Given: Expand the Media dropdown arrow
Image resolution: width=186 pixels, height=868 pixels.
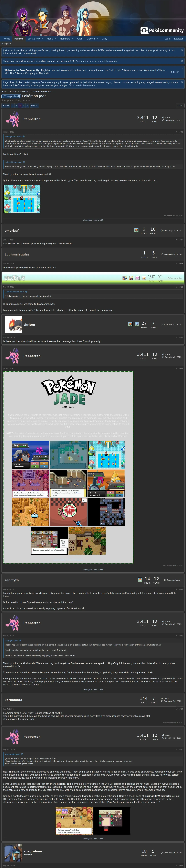Looking at the screenshot, I should pyautogui.click(x=56, y=39).
